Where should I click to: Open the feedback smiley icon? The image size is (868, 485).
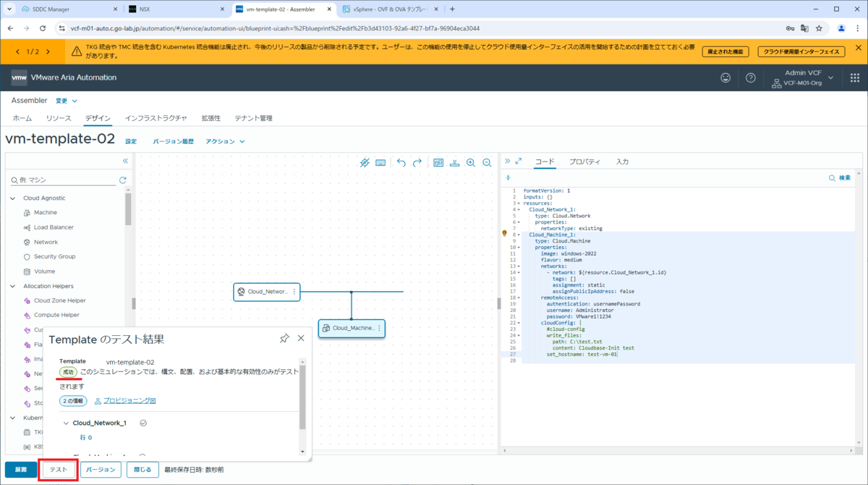(x=726, y=77)
